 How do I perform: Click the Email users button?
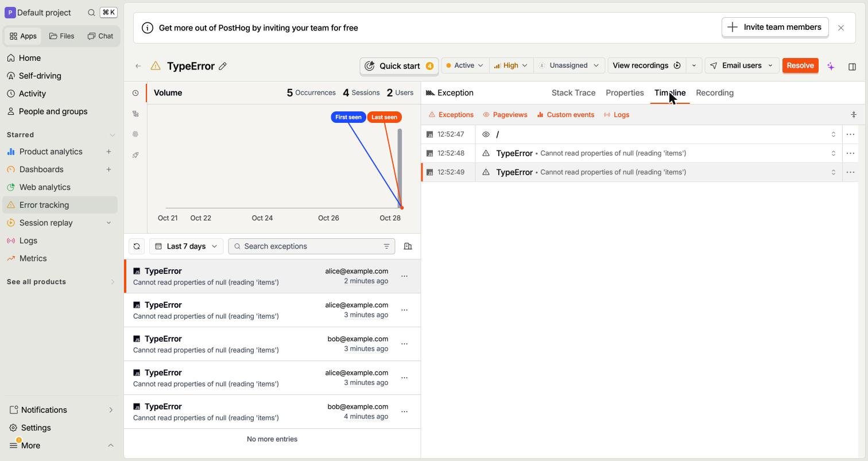click(742, 65)
